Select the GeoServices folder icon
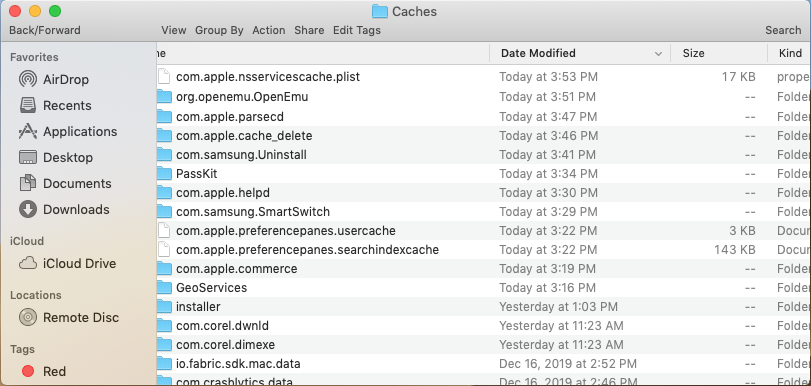The width and height of the screenshot is (811, 386). 164,288
